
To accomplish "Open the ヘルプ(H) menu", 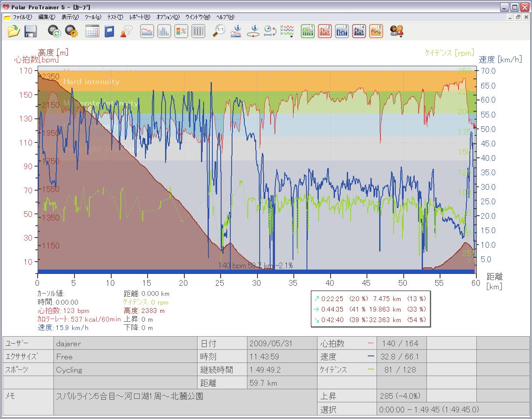I will (x=225, y=17).
